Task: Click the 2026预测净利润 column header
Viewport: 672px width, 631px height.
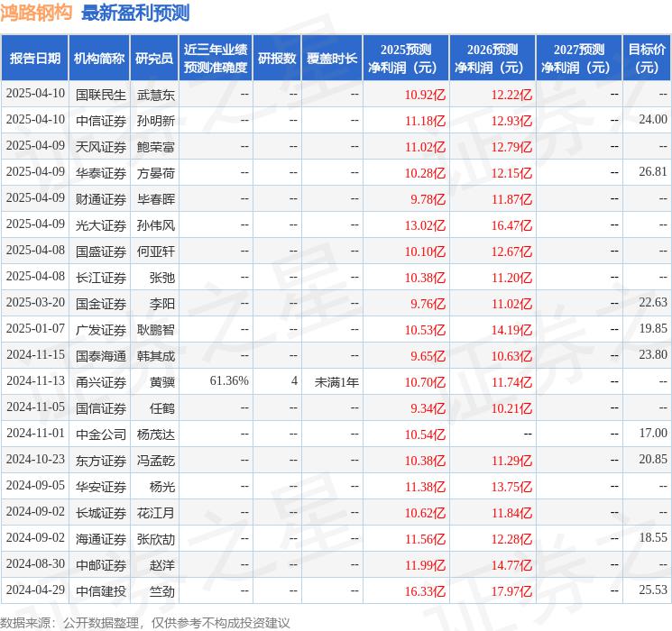Action: coord(492,59)
